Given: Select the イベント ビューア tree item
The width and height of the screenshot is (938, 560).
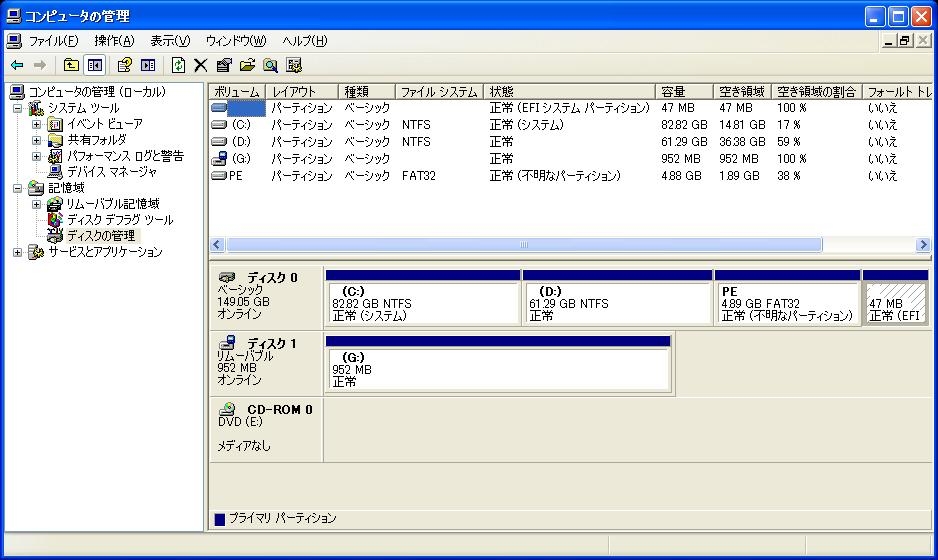Looking at the screenshot, I should (105, 124).
